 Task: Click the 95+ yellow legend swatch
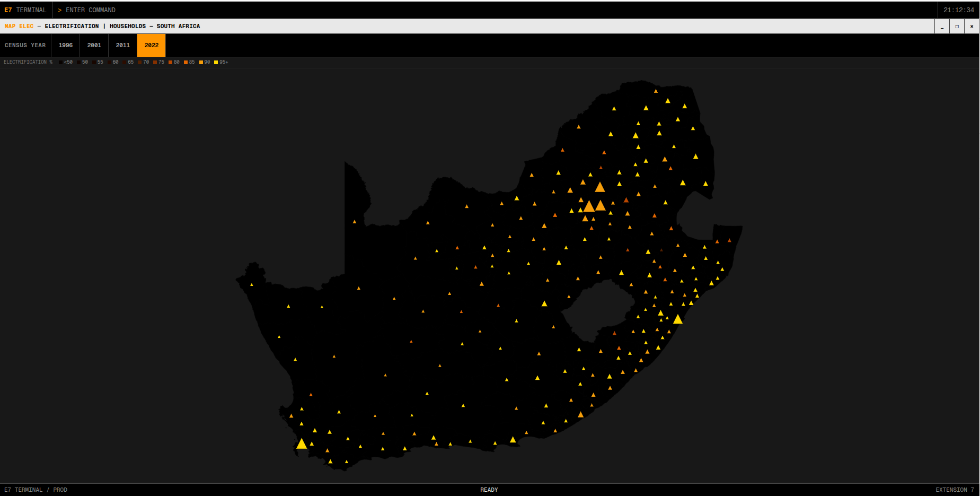tap(216, 62)
